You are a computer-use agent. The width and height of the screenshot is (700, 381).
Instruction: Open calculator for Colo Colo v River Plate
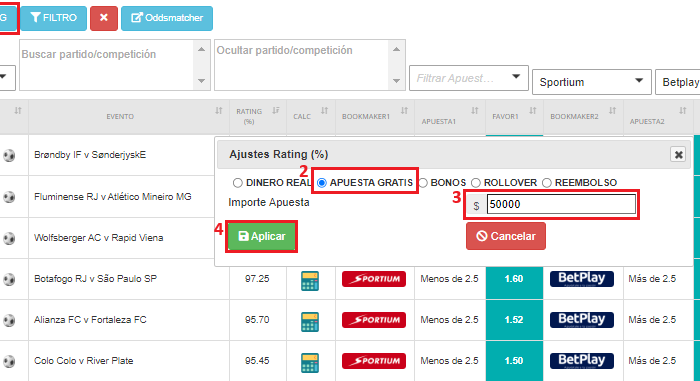click(310, 363)
